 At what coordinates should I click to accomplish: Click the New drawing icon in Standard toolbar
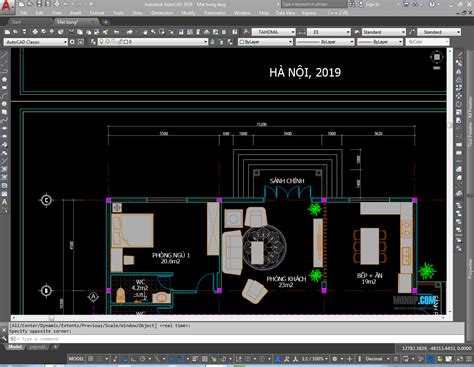pos(7,32)
